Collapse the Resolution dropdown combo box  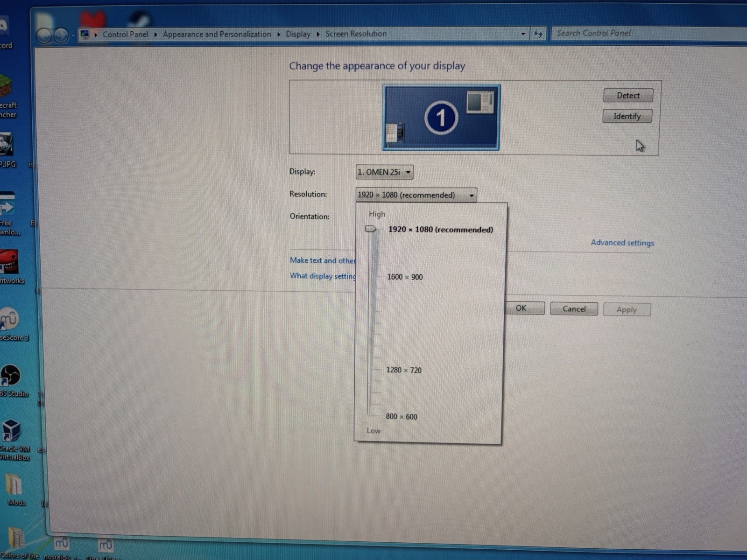(416, 195)
